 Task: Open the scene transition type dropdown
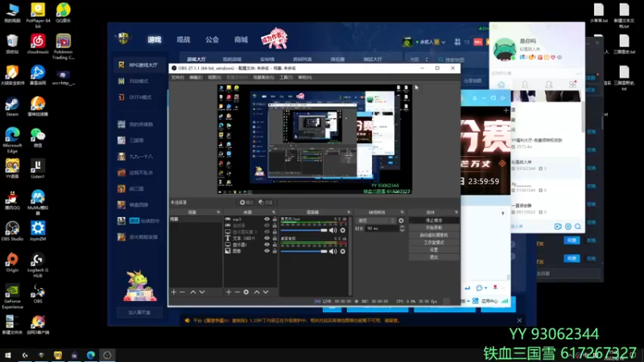click(375, 220)
